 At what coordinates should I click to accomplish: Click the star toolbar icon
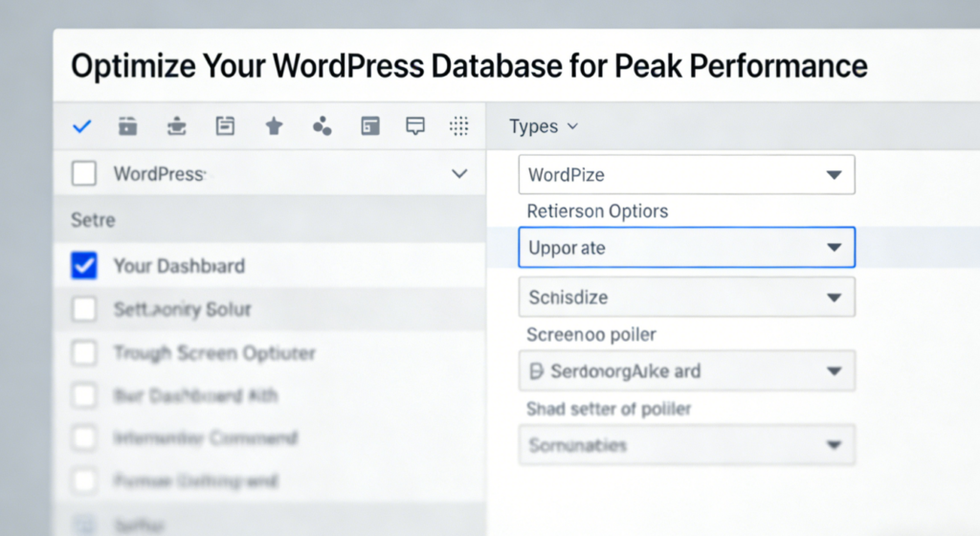point(274,126)
